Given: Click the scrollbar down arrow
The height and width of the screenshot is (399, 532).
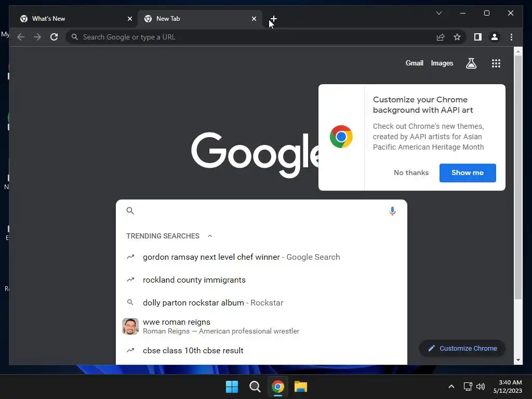Looking at the screenshot, I should pyautogui.click(x=518, y=360).
